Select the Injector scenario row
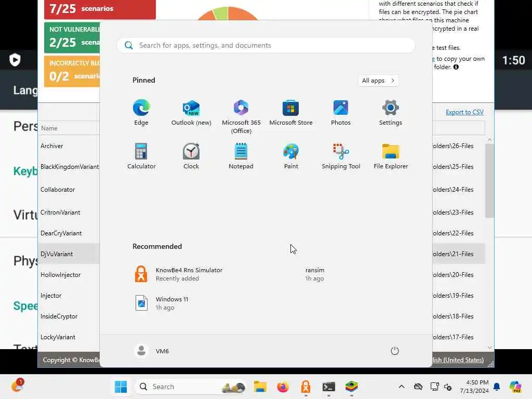Image resolution: width=532 pixels, height=399 pixels. (51, 296)
